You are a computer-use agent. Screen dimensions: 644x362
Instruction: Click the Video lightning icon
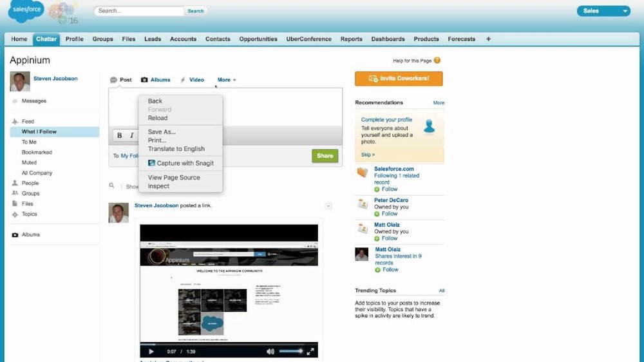(x=183, y=80)
